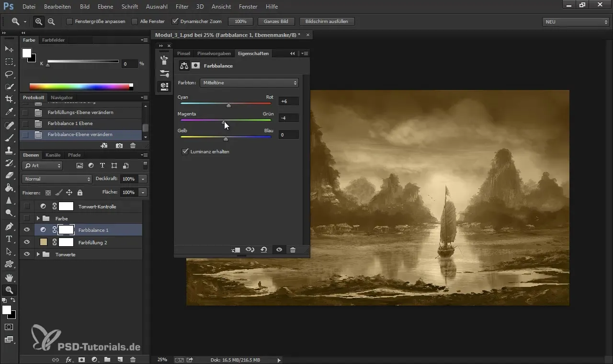613x364 pixels.
Task: Open the Eigenschaften panel flyout menu
Action: [x=305, y=54]
